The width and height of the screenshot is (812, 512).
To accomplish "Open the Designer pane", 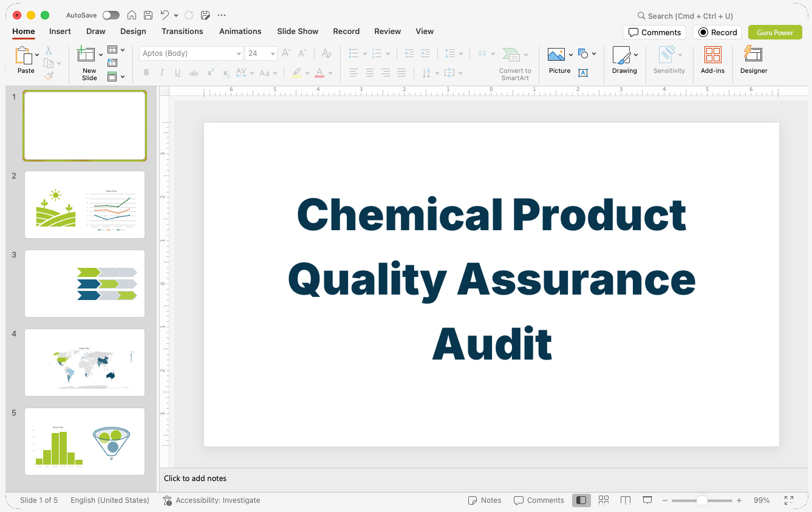I will [754, 60].
